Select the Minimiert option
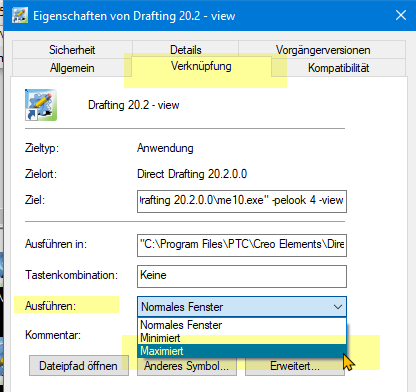This screenshot has height=392, width=416. (x=242, y=338)
